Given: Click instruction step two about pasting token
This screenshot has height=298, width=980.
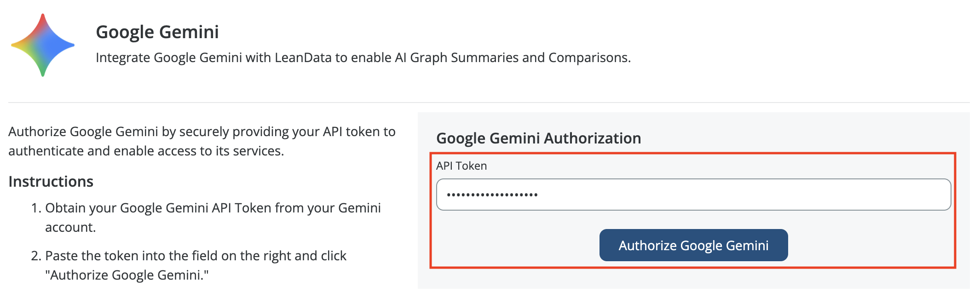Looking at the screenshot, I should 196,256.
